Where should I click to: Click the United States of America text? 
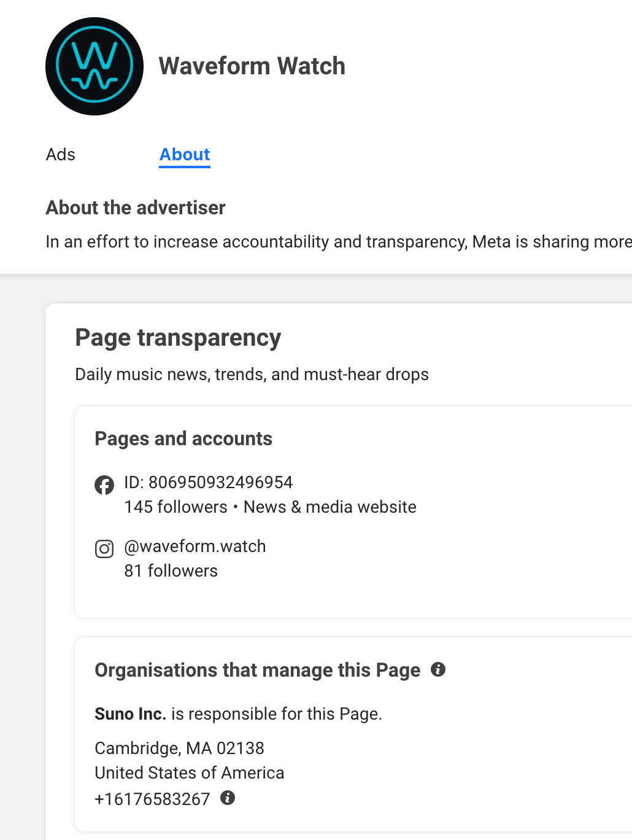click(x=190, y=772)
